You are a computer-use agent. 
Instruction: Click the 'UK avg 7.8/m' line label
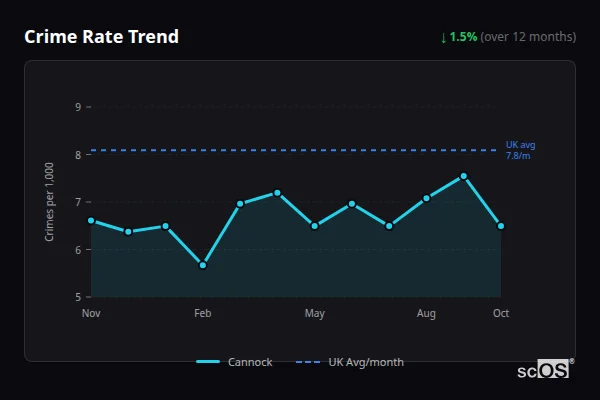pos(520,150)
